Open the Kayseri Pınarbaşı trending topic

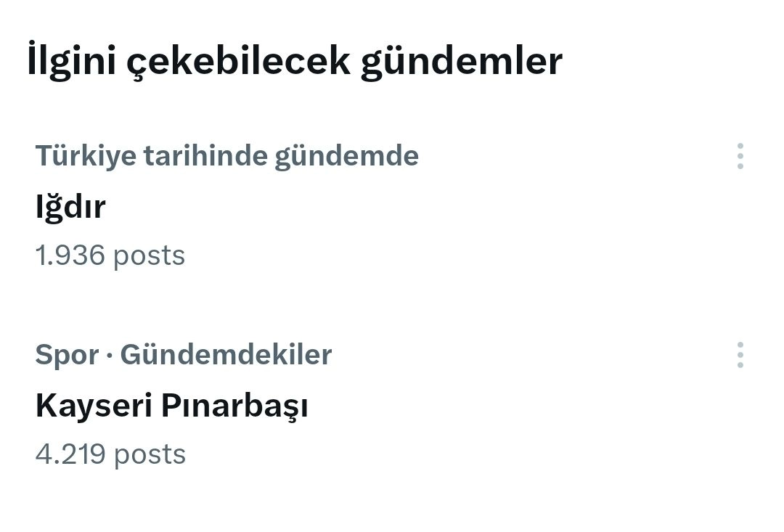click(x=171, y=406)
